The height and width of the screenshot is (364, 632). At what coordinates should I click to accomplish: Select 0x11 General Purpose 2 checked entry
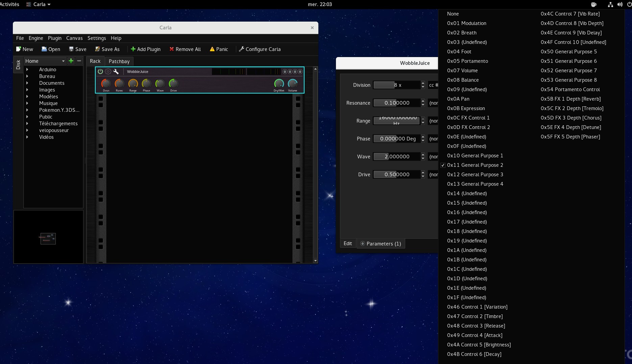click(x=475, y=165)
